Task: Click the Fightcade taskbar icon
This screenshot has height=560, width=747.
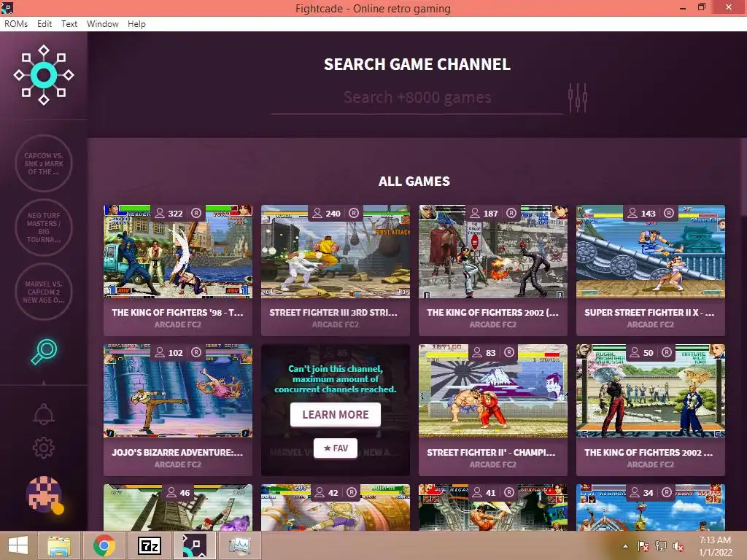Action: click(x=194, y=545)
